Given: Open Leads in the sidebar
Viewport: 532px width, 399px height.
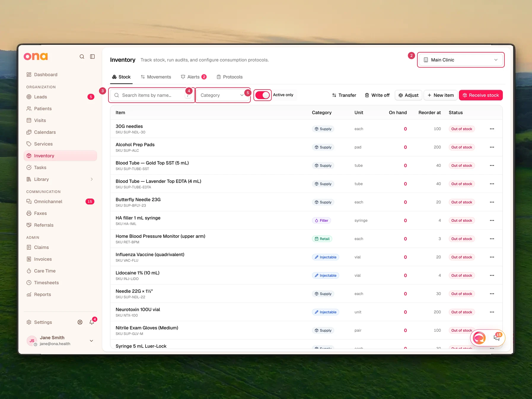Looking at the screenshot, I should pyautogui.click(x=60, y=97).
